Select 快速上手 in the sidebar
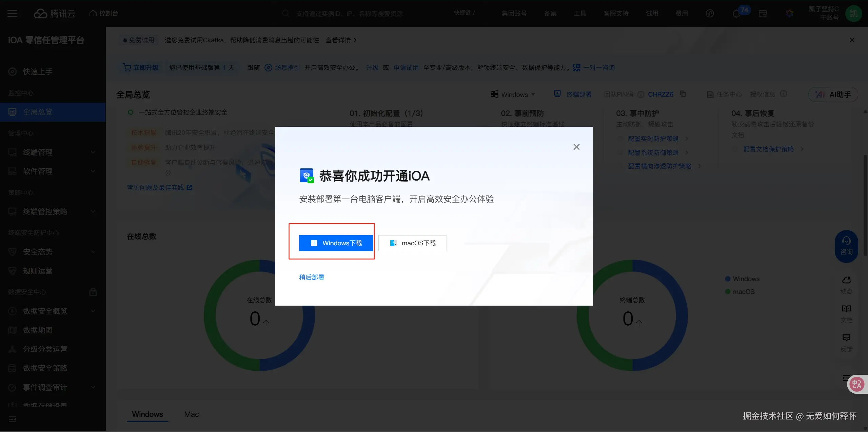Screen dimensions: 868x432 tap(37, 71)
